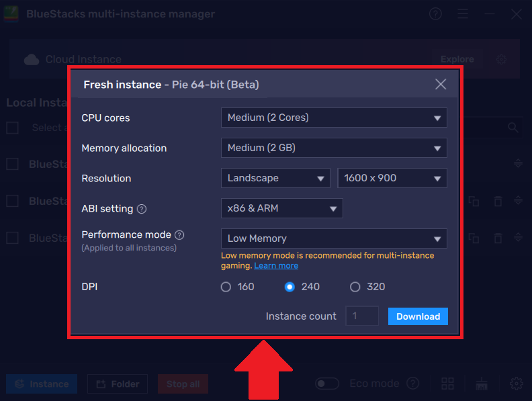Viewport: 532px width, 401px height.
Task: Open the Eco mode help icon
Action: click(413, 384)
